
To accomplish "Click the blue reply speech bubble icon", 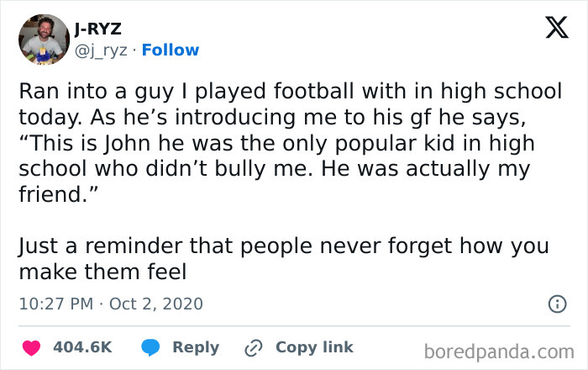I will [x=151, y=347].
